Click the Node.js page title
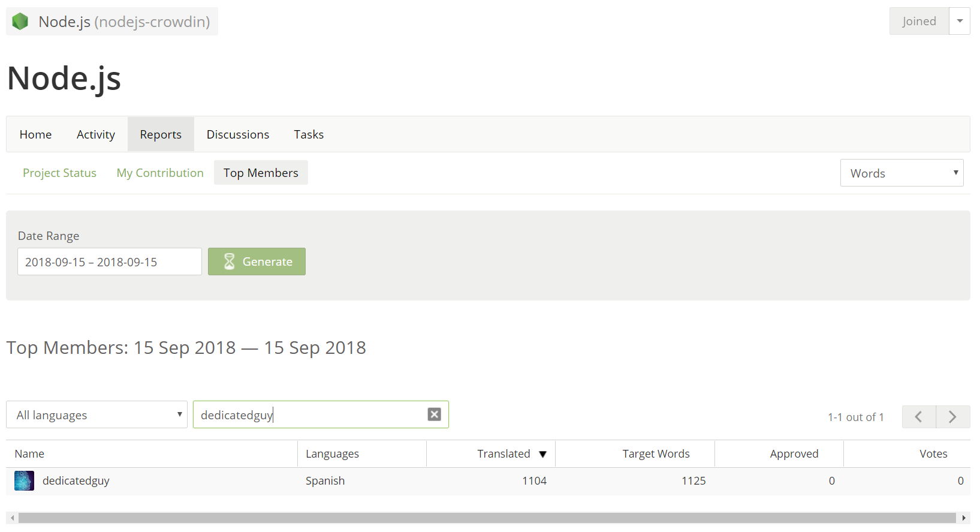Image resolution: width=980 pixels, height=532 pixels. (x=64, y=79)
